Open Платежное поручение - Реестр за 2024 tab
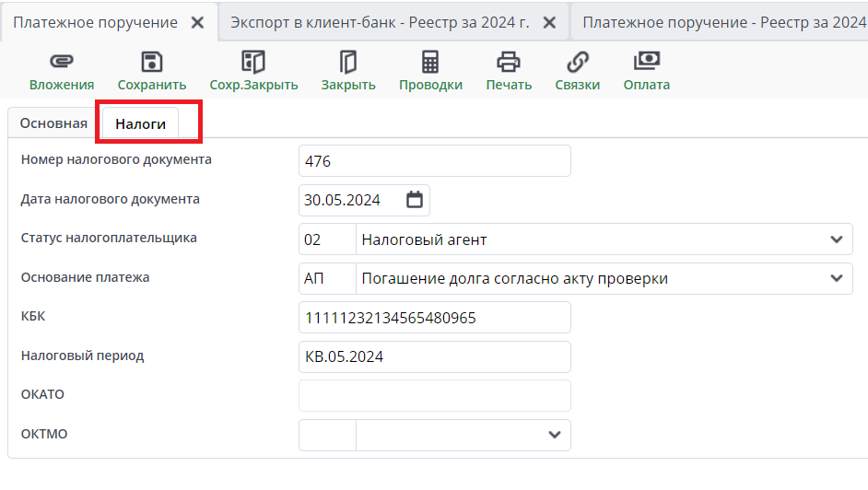The height and width of the screenshot is (490, 868). (x=721, y=23)
